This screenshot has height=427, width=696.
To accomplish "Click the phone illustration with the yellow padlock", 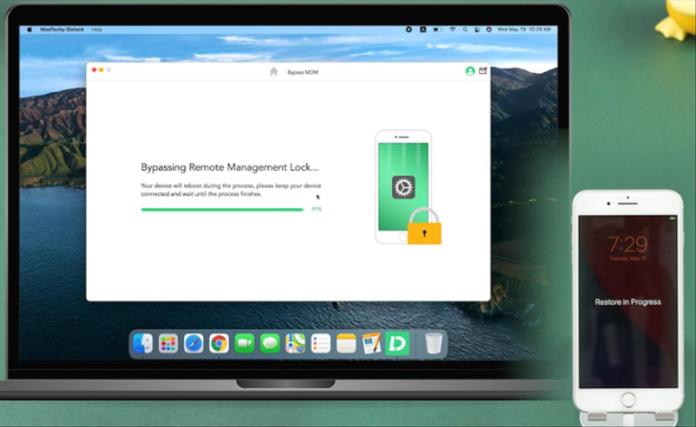I will coord(408,187).
